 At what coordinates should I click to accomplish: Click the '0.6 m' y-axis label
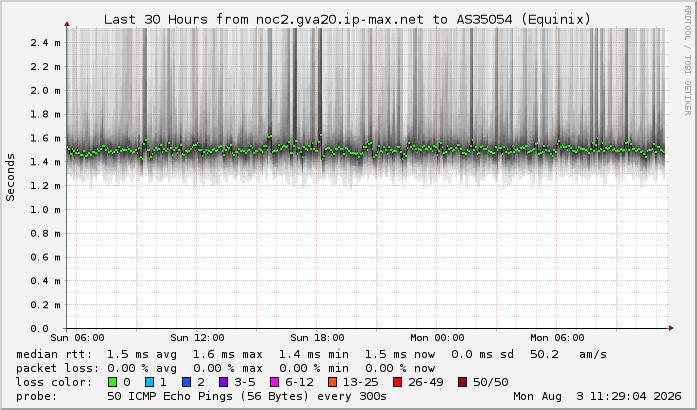click(45, 257)
